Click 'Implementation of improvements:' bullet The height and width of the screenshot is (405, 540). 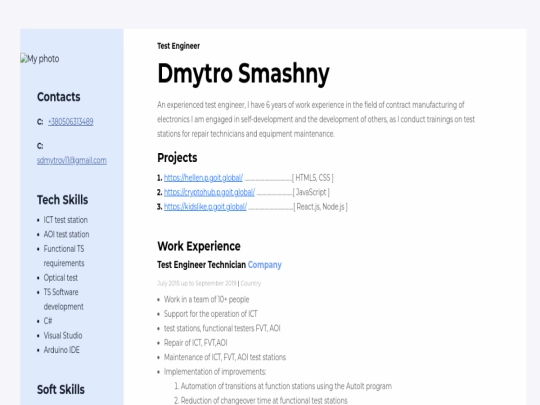point(215,372)
